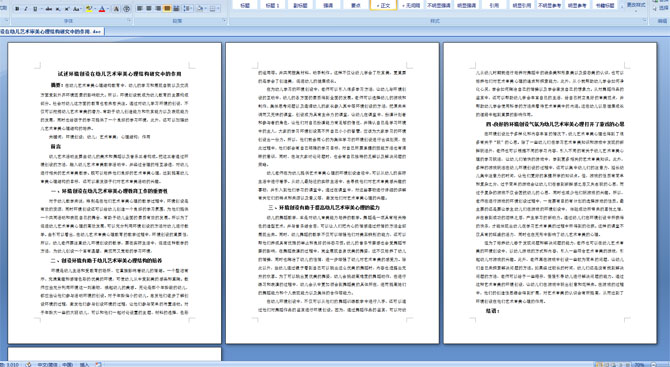This screenshot has height=367, width=670.
Task: Apply strikethrough formatting
Action: coord(48,9)
